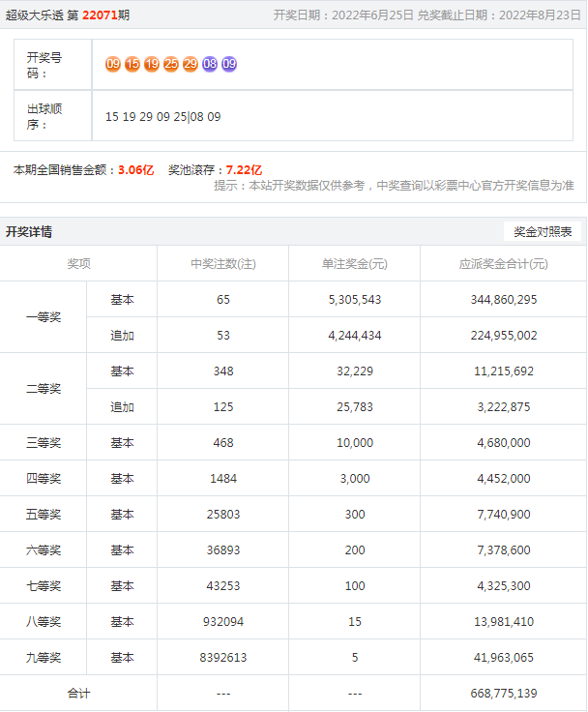Viewport: 588px width, 712px height.
Task: Open the 奖金对照表 prize table
Action: pos(543,232)
